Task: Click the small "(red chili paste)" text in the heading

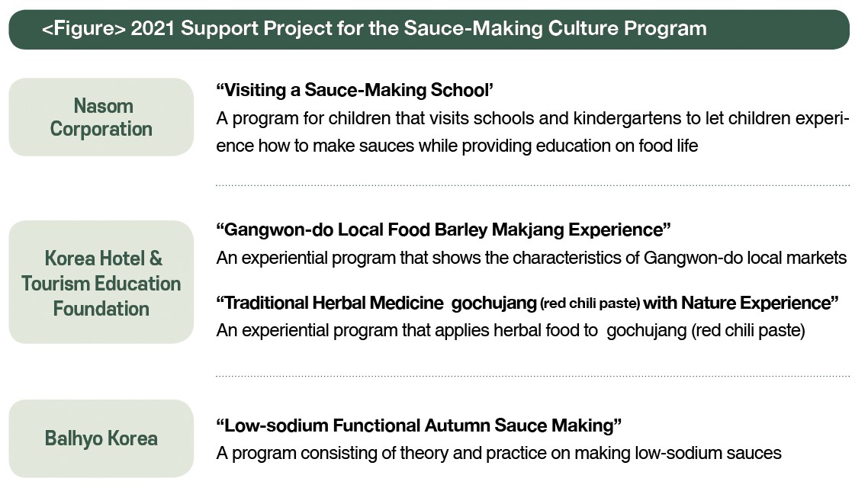Action: click(x=590, y=303)
